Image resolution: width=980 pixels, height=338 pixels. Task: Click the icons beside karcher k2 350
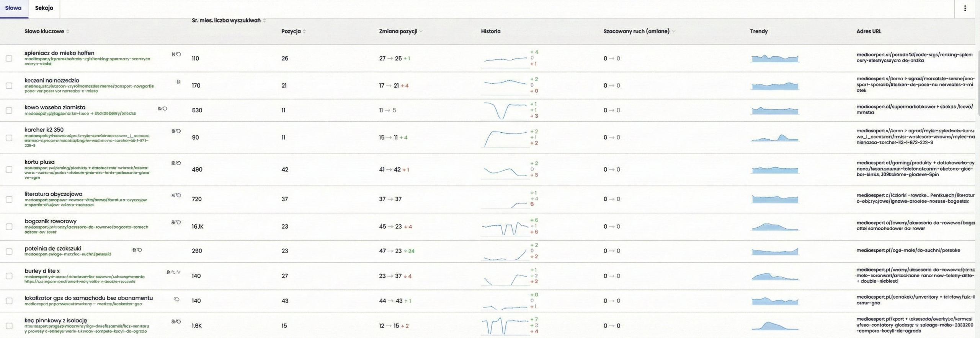click(x=176, y=131)
